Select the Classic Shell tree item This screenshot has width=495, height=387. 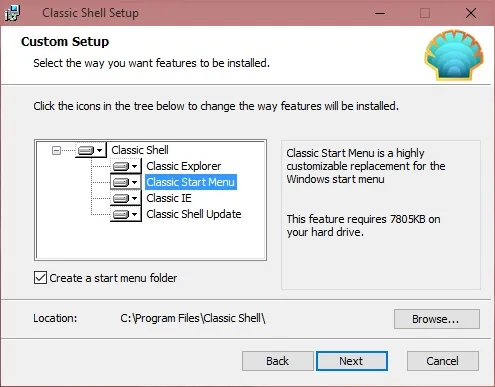pyautogui.click(x=140, y=150)
